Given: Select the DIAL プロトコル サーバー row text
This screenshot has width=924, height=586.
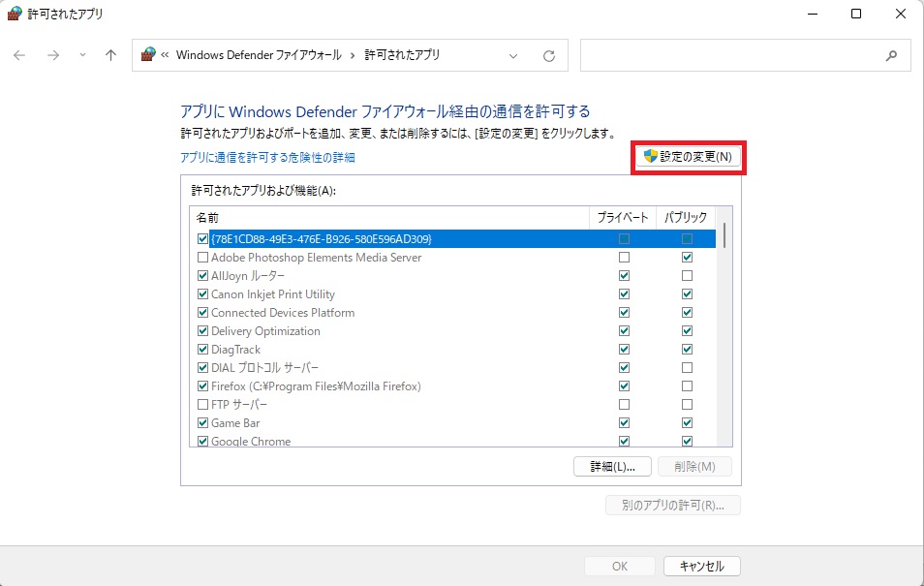Looking at the screenshot, I should point(264,368).
